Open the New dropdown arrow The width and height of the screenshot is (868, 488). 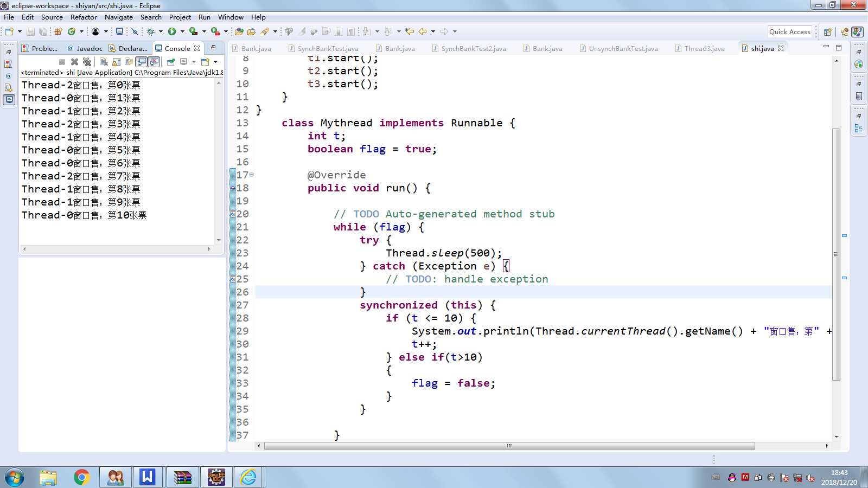20,31
